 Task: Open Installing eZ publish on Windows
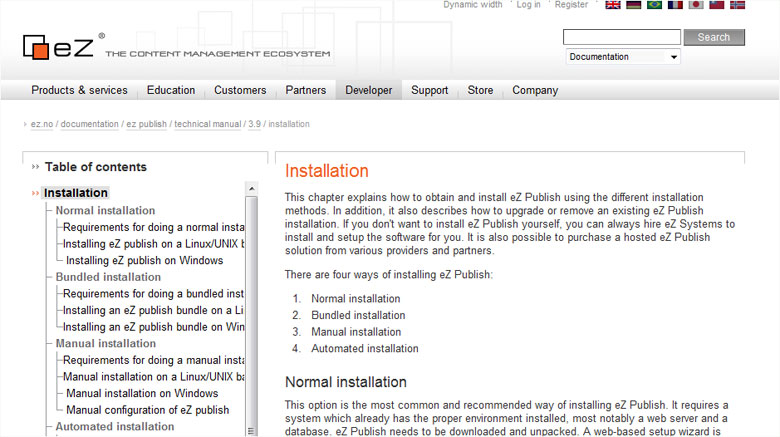[145, 260]
